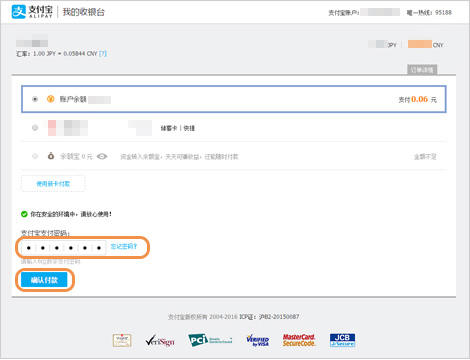The height and width of the screenshot is (360, 470).
Task: Select the 余额宝 payment radio button
Action: tap(35, 156)
